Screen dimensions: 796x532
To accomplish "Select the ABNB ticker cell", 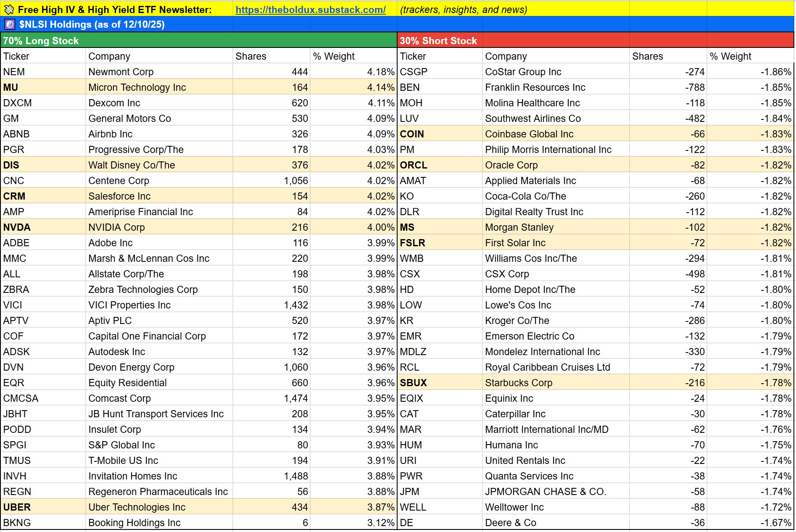I will [43, 134].
